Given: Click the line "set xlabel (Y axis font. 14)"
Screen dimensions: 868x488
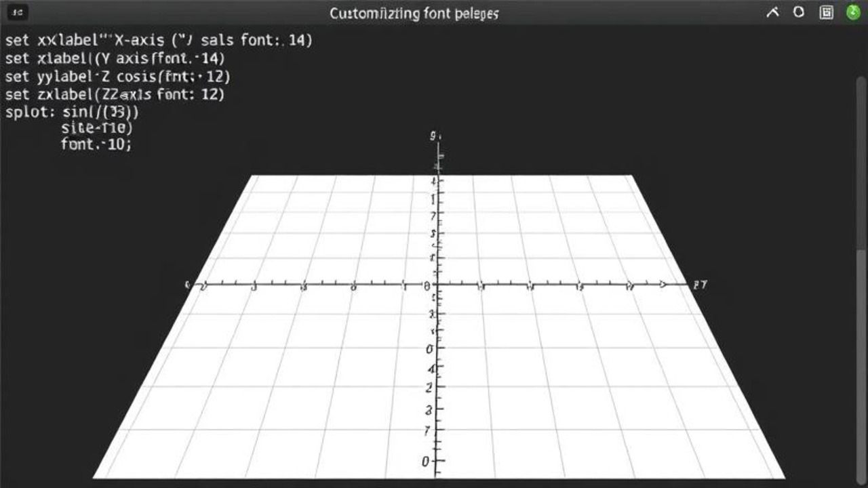Looking at the screenshot, I should [x=115, y=58].
